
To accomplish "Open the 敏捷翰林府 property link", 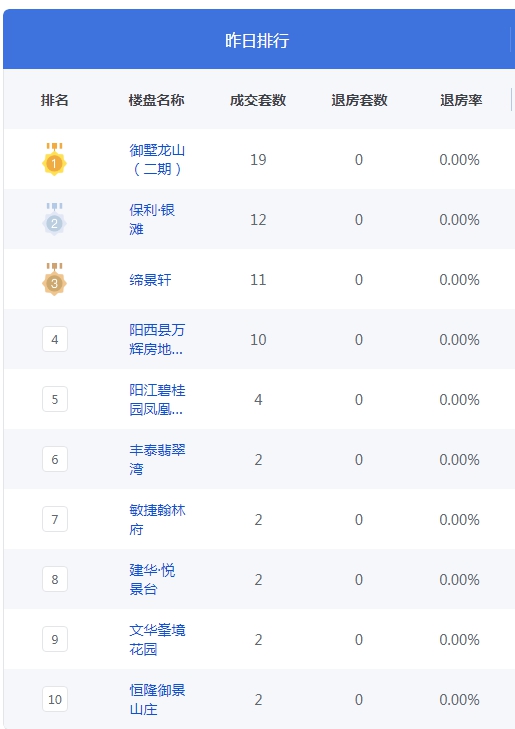I will tap(157, 519).
